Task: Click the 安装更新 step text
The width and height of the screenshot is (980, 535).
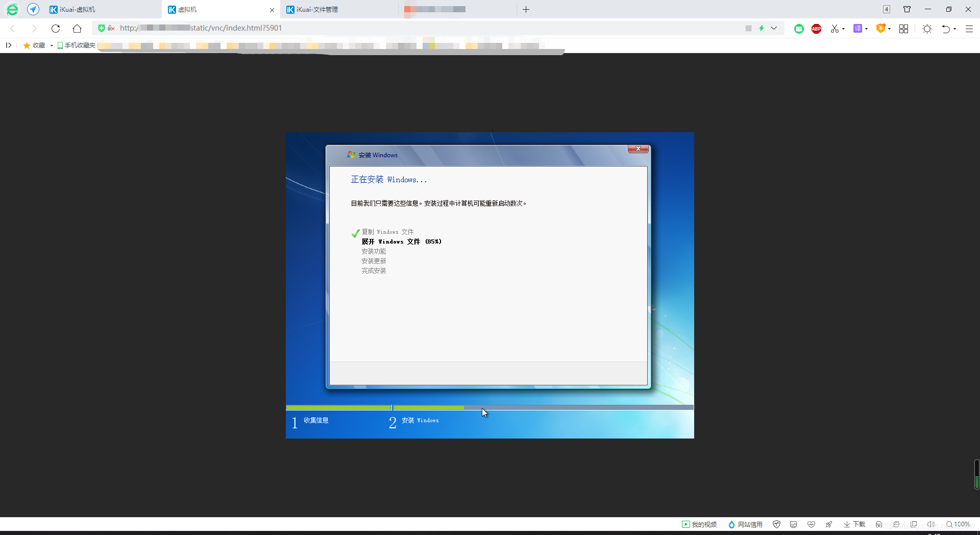Action: 374,261
